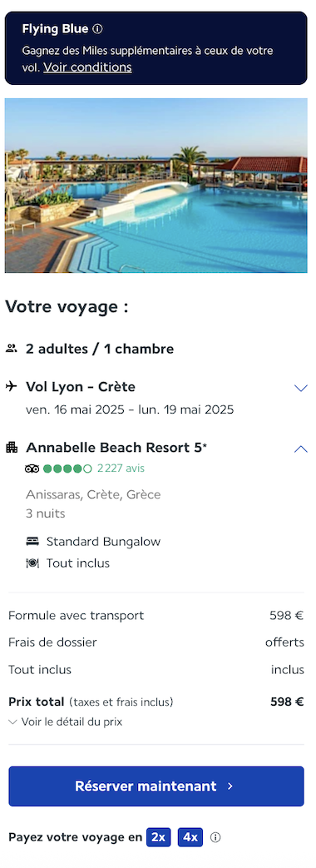The width and height of the screenshot is (316, 868).
Task: Expand Voir le détail du prix
Action: click(x=66, y=722)
